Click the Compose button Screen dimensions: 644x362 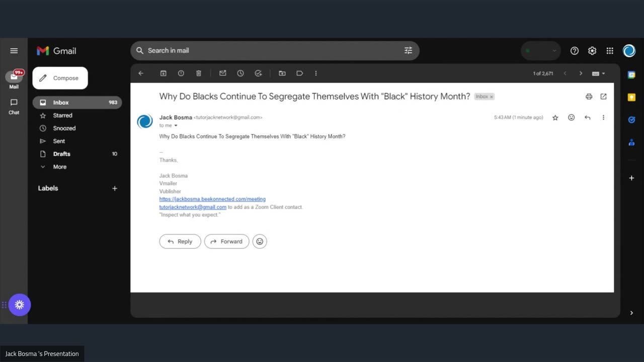(x=60, y=78)
